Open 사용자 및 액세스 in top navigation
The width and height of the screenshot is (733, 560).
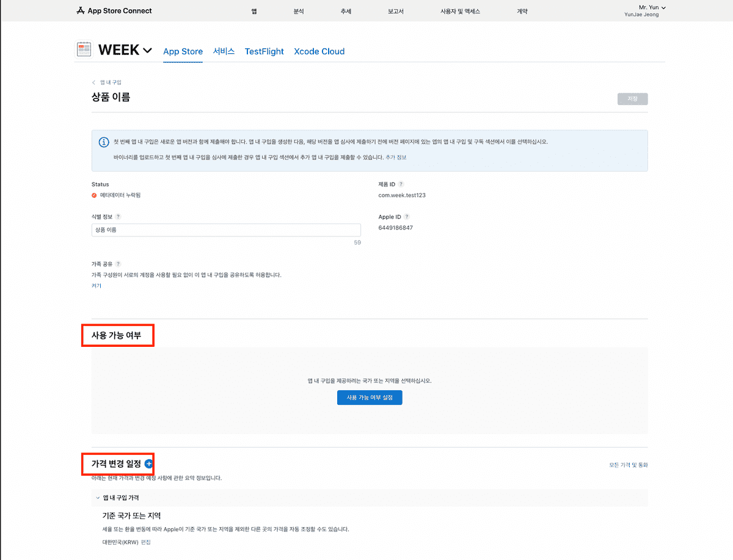(460, 12)
